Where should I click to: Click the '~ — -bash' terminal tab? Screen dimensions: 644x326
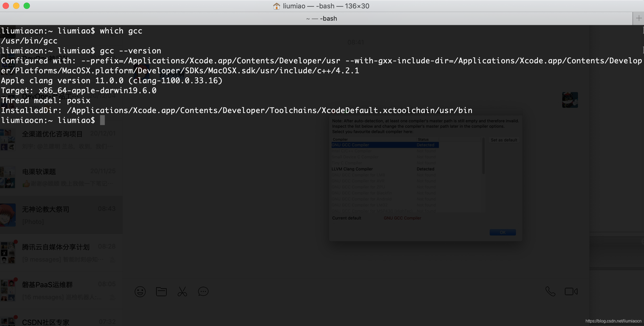click(322, 19)
